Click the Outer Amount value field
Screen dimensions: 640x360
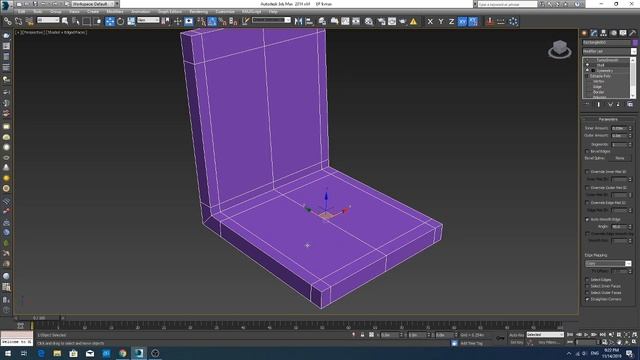coord(619,136)
